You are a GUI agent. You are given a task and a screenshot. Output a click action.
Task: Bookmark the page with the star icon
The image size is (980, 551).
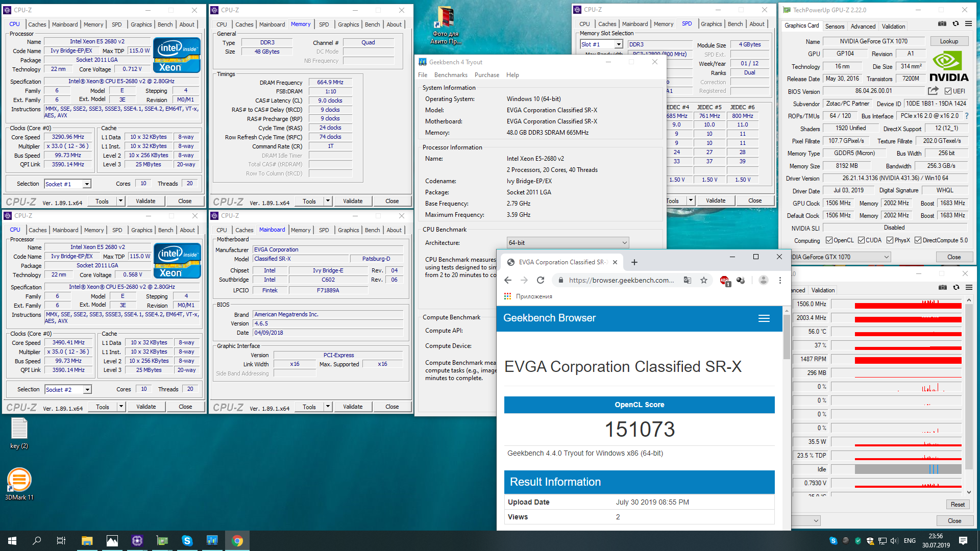704,280
